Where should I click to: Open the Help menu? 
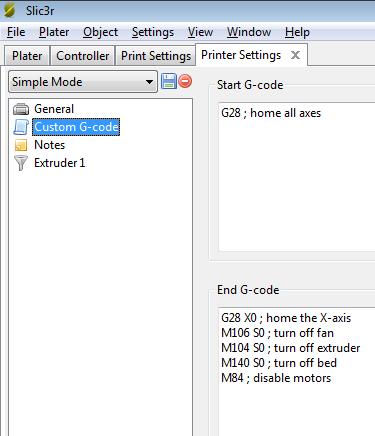click(297, 32)
